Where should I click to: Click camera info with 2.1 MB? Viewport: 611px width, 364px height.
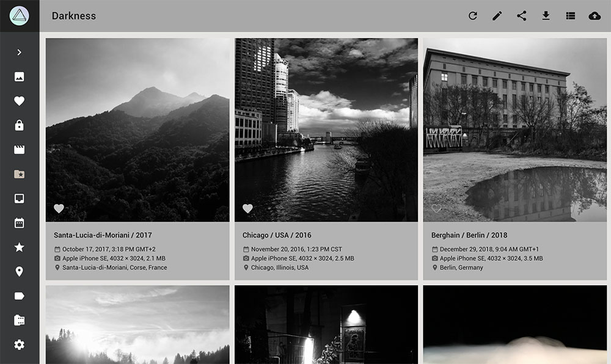click(x=114, y=258)
